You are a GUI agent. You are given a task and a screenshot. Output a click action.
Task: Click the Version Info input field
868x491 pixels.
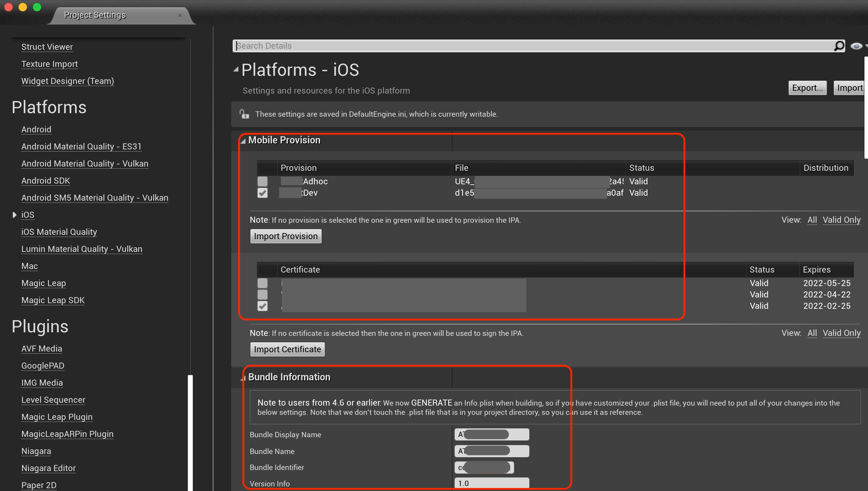tap(491, 483)
